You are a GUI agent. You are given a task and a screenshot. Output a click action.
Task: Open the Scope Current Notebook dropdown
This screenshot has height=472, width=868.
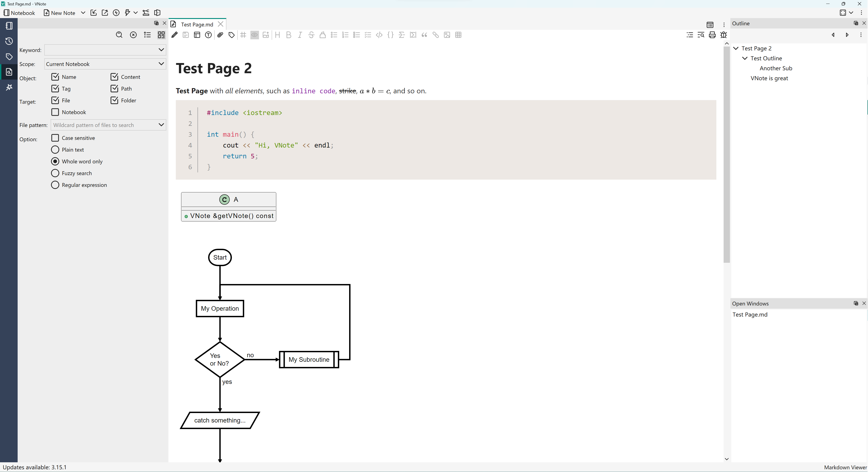pos(105,64)
